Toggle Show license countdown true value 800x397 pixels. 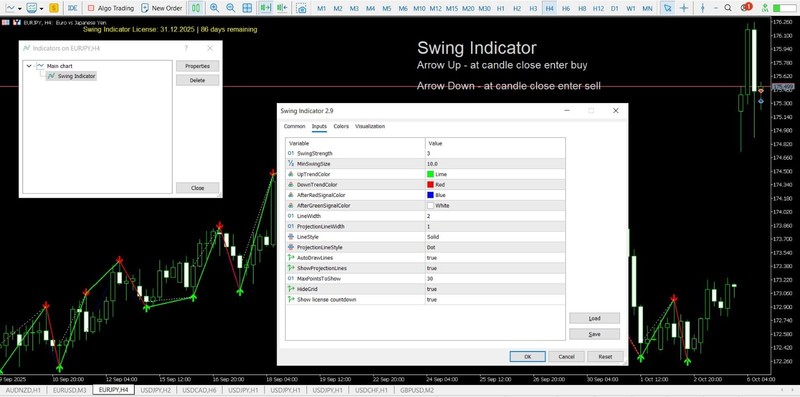495,300
